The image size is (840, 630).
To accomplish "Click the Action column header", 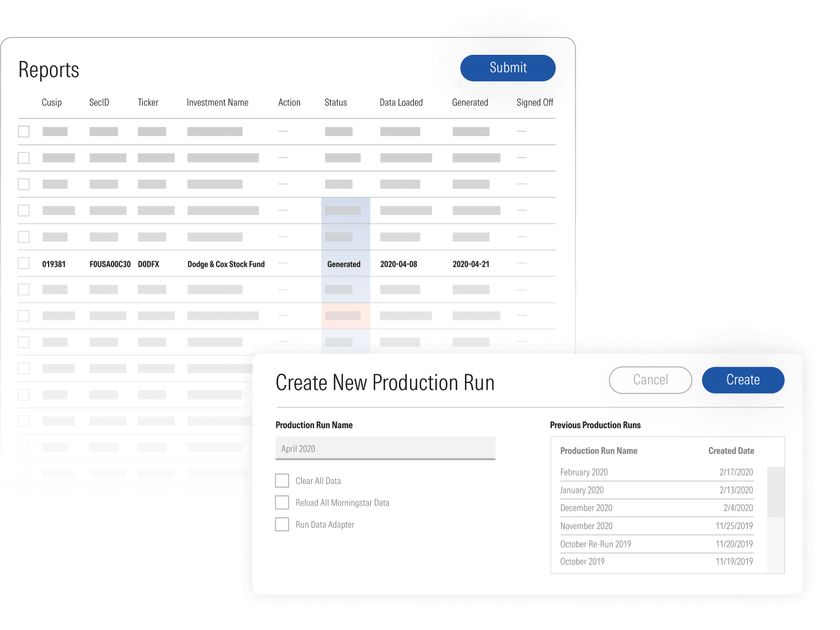I will point(289,102).
